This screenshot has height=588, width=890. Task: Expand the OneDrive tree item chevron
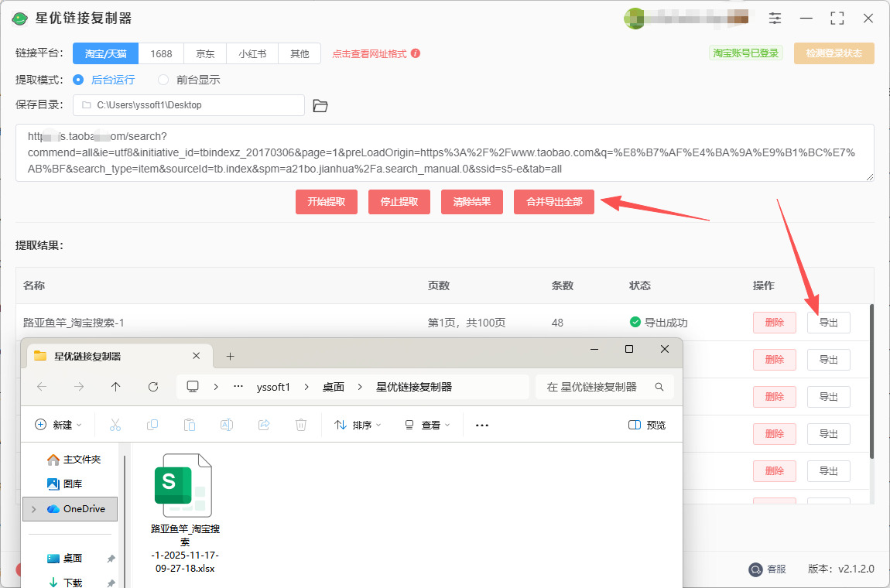coord(33,509)
